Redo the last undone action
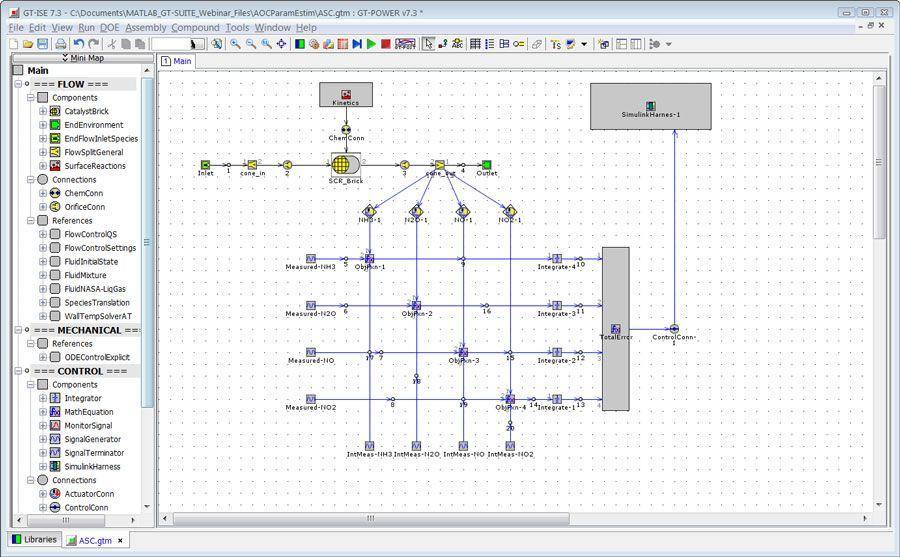Screen dimensions: 900x557 [94, 44]
